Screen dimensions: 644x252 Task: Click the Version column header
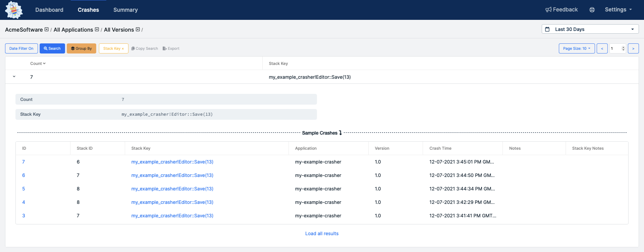382,148
